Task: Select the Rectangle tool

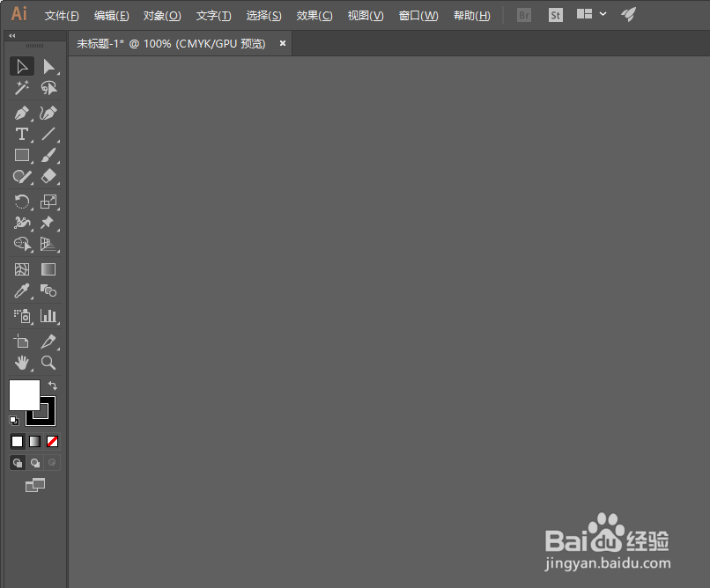Action: click(22, 155)
